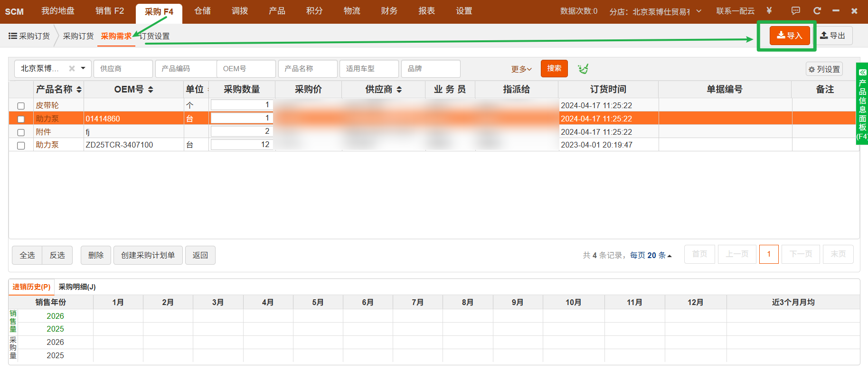Open the 采购明细(J) tab
The image size is (868, 389).
pyautogui.click(x=77, y=287)
